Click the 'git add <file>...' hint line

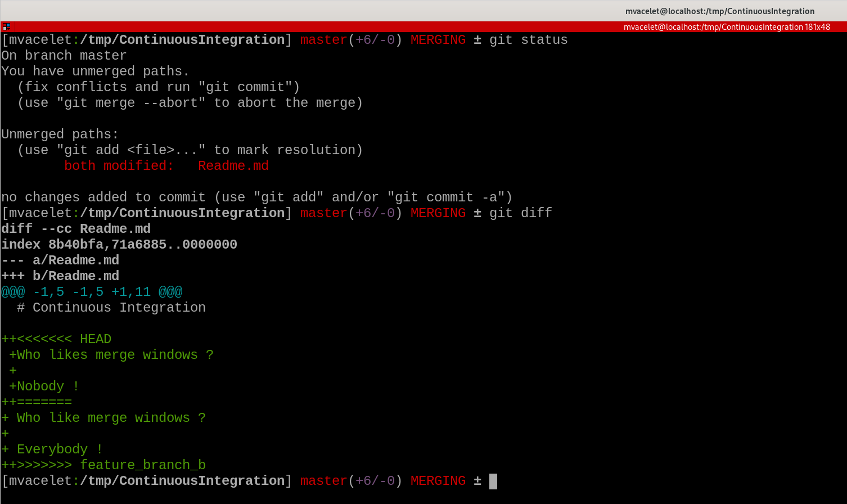pos(190,150)
